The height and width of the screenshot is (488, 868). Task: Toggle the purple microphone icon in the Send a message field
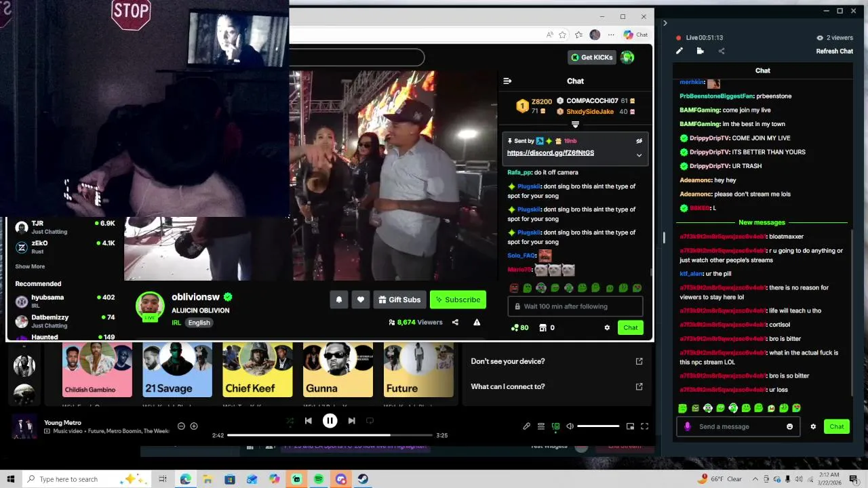(x=688, y=427)
